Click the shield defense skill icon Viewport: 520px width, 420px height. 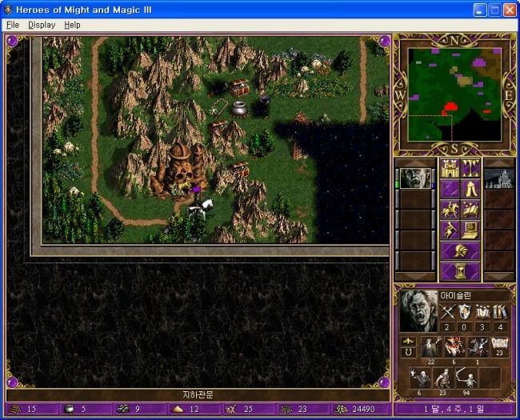pos(464,312)
